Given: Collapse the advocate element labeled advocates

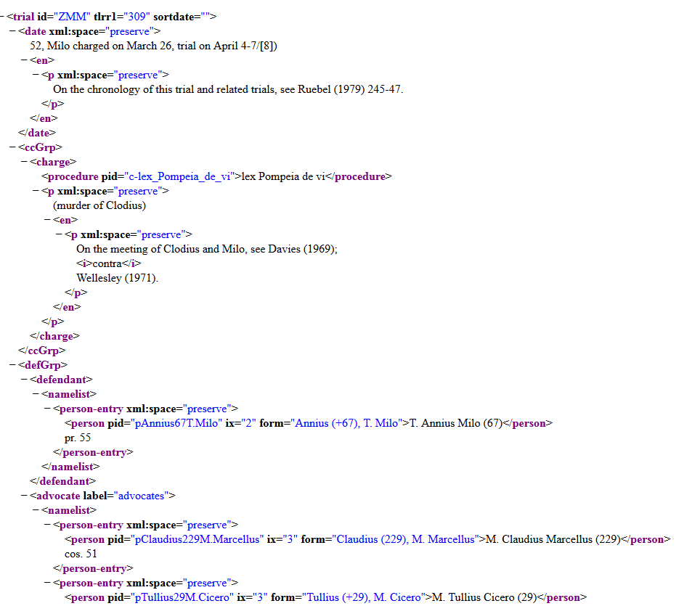Looking at the screenshot, I should click(x=24, y=496).
